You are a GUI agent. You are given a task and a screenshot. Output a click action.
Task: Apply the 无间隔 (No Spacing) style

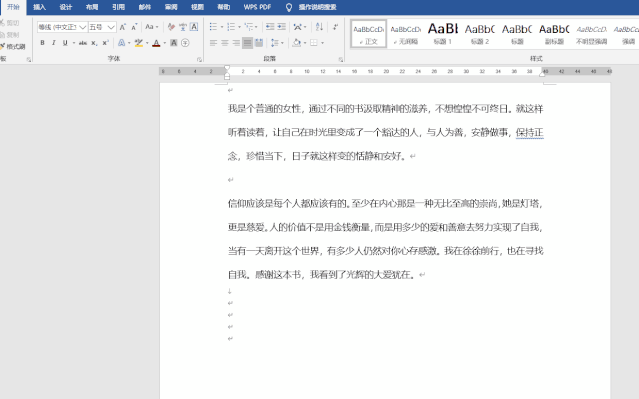[x=405, y=34]
